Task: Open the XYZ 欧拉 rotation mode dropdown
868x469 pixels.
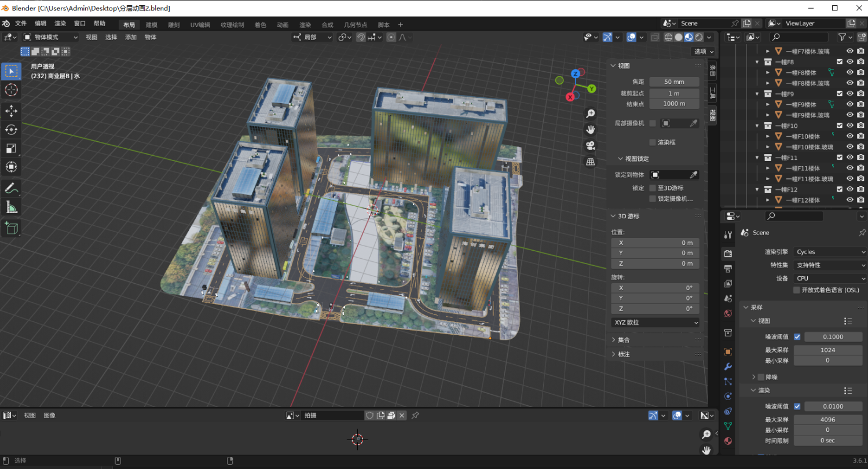Action: [x=655, y=323]
